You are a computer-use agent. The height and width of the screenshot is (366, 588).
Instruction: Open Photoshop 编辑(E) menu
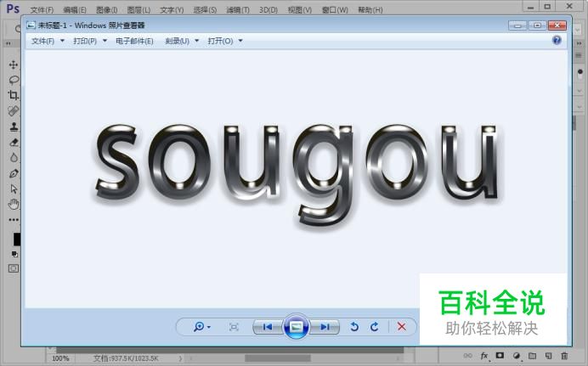[x=75, y=10]
